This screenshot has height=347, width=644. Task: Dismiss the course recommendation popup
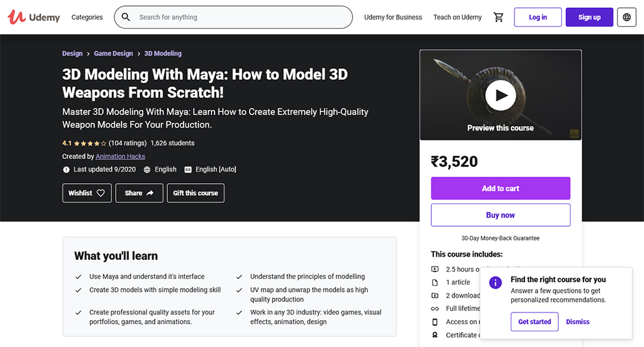[578, 322]
